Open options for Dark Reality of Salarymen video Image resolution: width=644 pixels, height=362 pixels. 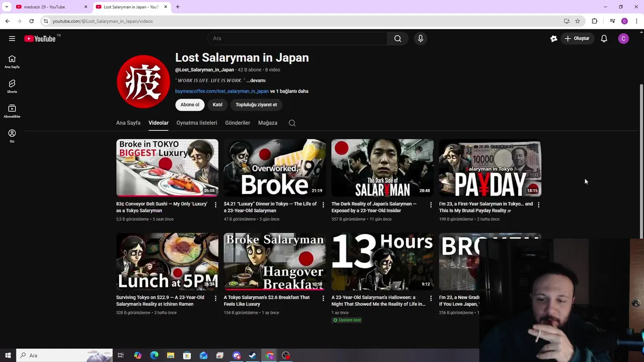tap(431, 205)
